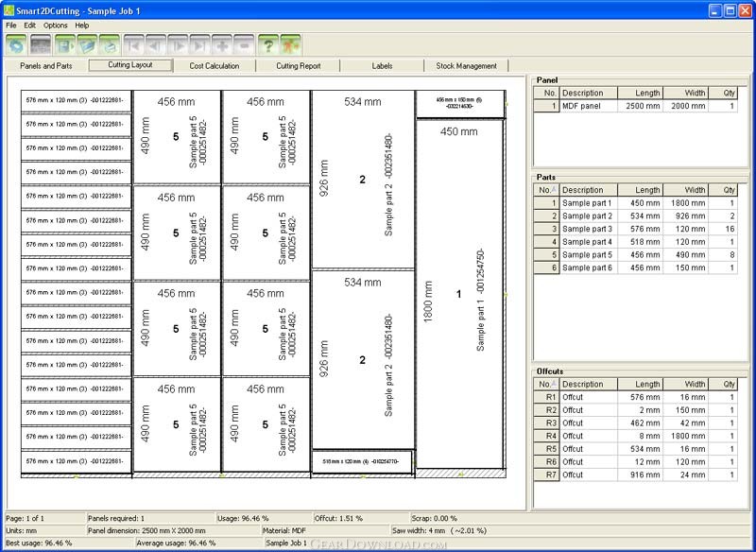Switch to the Panels and Parts tab

coord(45,65)
